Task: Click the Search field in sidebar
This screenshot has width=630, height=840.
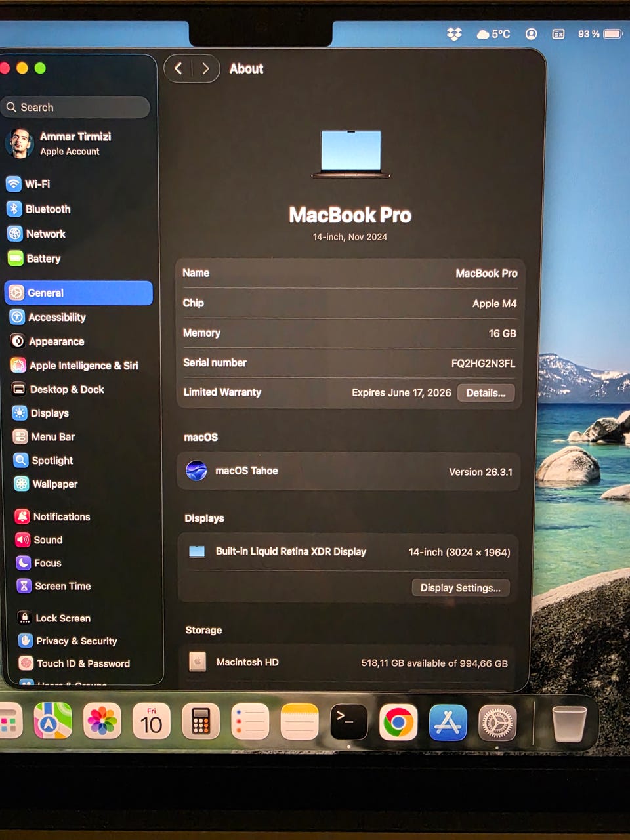Action: pos(76,107)
